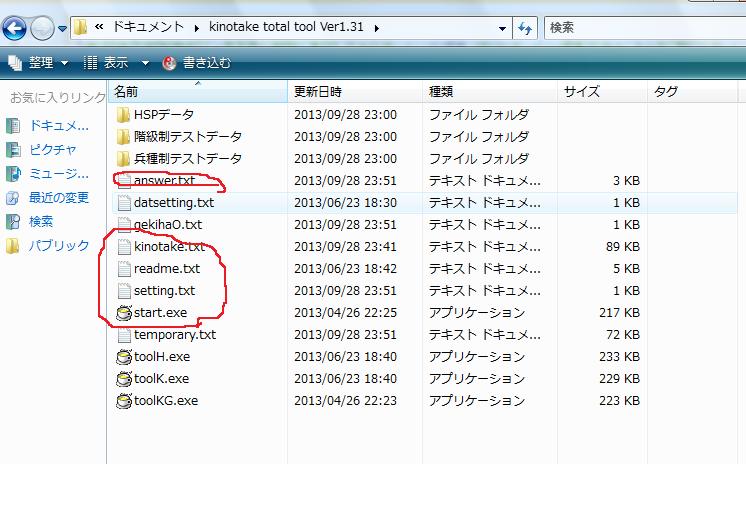This screenshot has height=512, width=746.
Task: Click the readme.txt file name
Action: 167,269
